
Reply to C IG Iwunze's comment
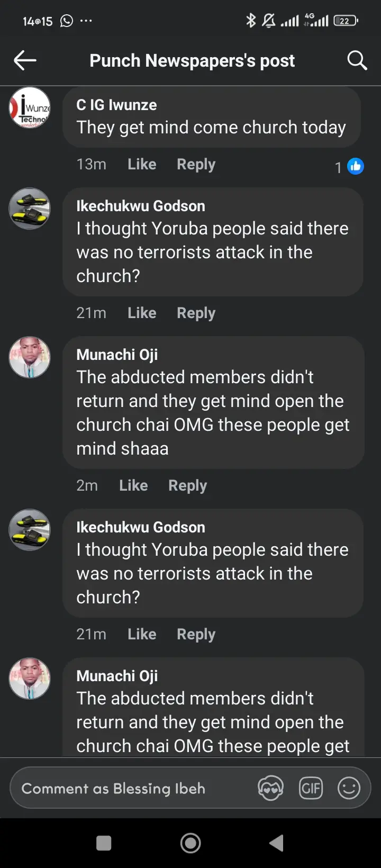196,164
